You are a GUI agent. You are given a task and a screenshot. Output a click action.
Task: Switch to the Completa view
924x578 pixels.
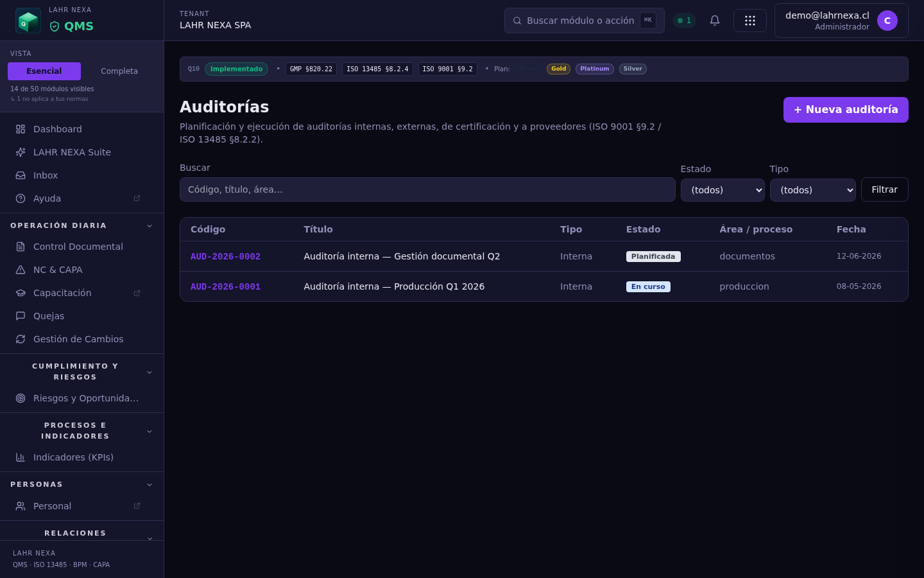pyautogui.click(x=119, y=71)
